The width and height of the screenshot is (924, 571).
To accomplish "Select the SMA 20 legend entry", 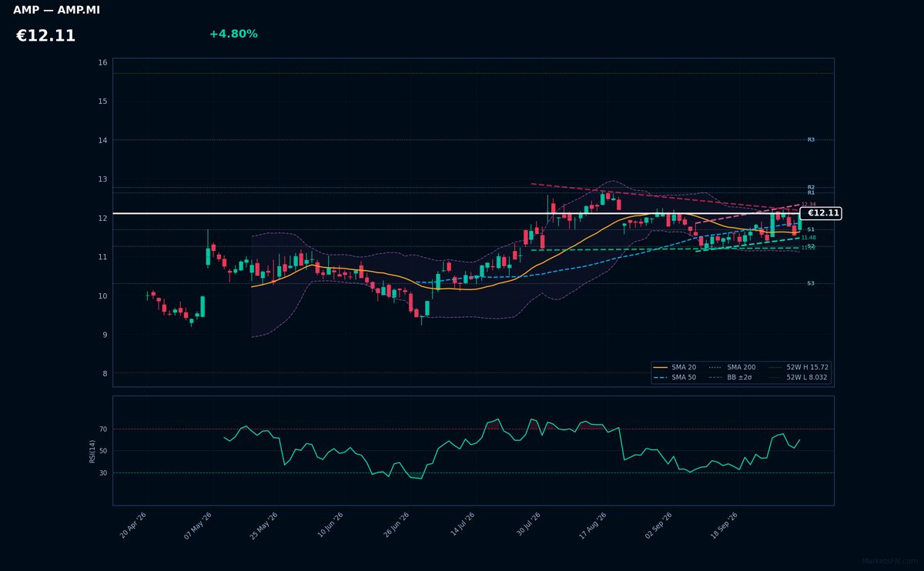I will coord(675,368).
